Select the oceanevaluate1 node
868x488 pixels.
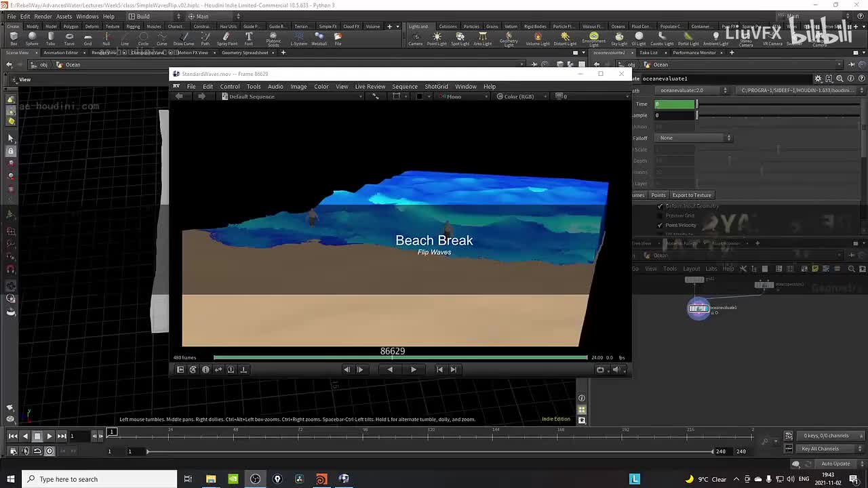click(x=698, y=308)
